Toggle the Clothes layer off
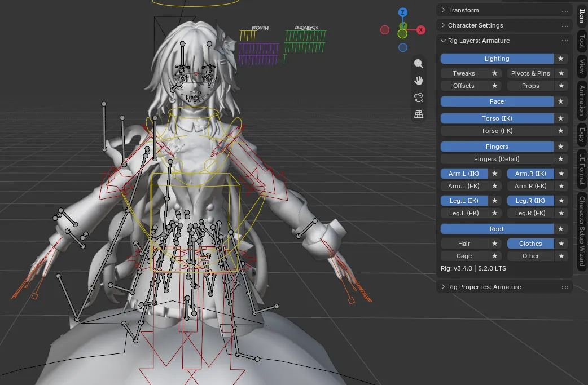Screen dimensions: 588x385 (x=530, y=244)
